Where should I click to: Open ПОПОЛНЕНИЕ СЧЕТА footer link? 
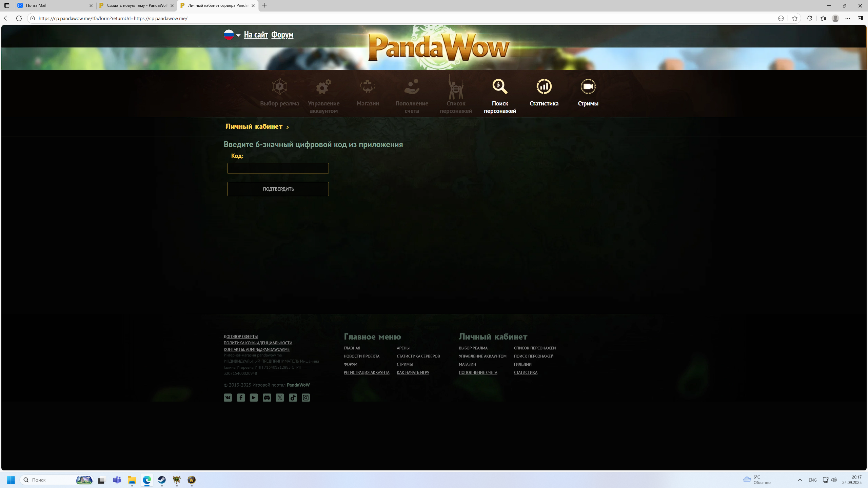[x=478, y=372]
